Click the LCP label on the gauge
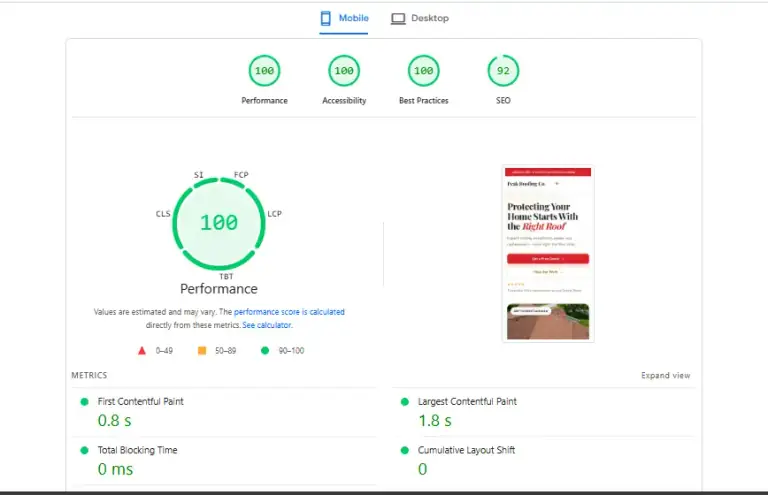The height and width of the screenshot is (495, 768). 274,214
